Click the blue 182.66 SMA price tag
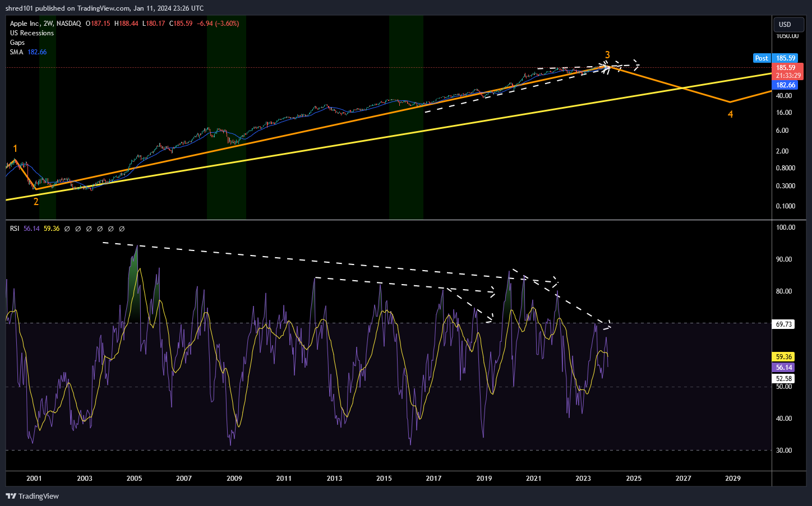 pos(785,85)
